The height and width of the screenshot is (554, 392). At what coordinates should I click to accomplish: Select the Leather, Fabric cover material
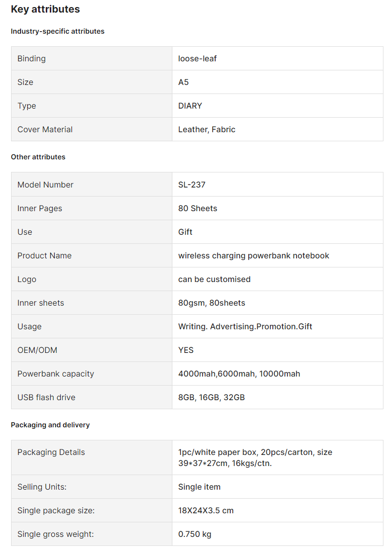[x=207, y=130]
